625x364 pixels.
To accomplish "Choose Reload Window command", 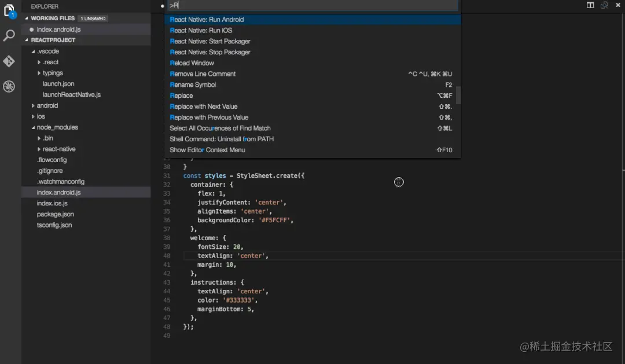I will (x=312, y=63).
